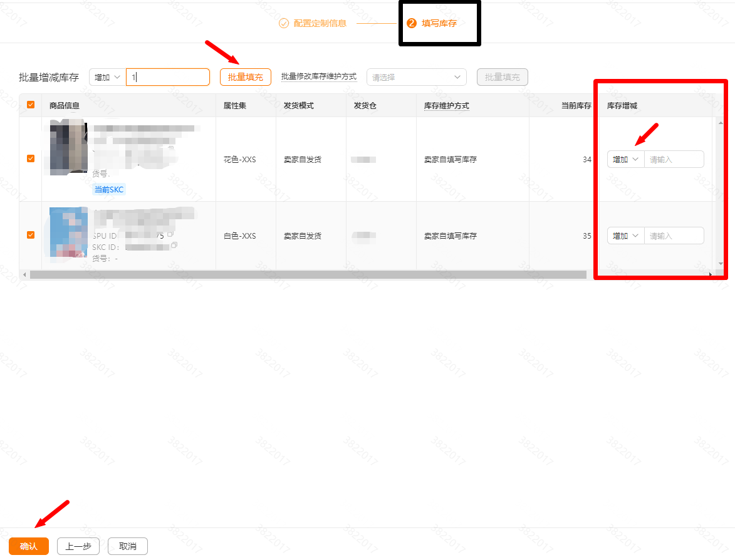Uncheck the select-all checkbox in table header
Viewport: 735px width, 560px height.
30,105
